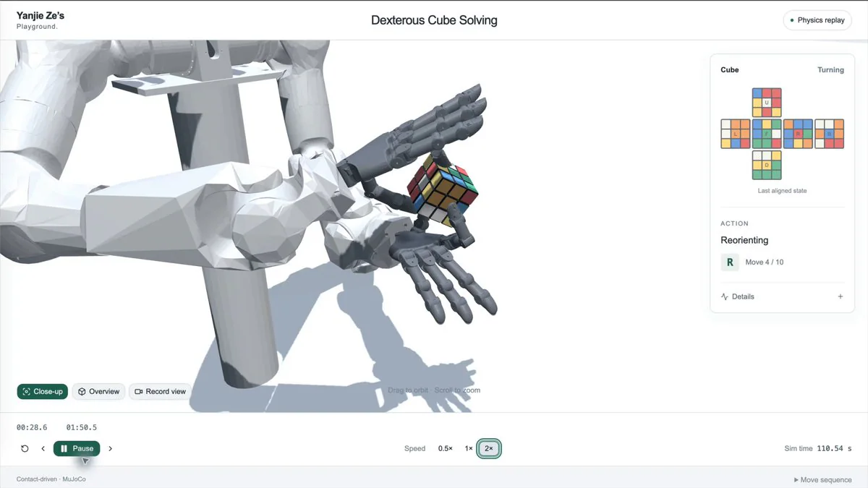Click the total duration 01:50.5
The image size is (868, 488).
click(x=82, y=427)
